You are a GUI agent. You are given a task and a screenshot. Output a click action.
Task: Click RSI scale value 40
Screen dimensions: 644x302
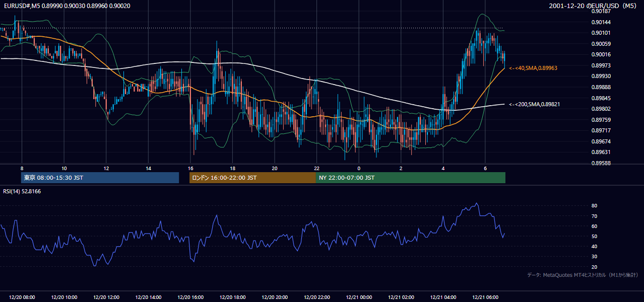[x=595, y=246]
